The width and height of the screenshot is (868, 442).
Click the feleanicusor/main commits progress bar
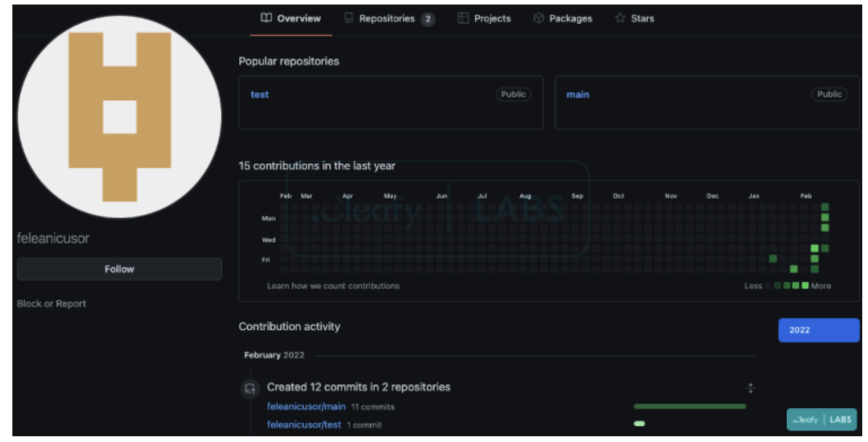point(690,406)
